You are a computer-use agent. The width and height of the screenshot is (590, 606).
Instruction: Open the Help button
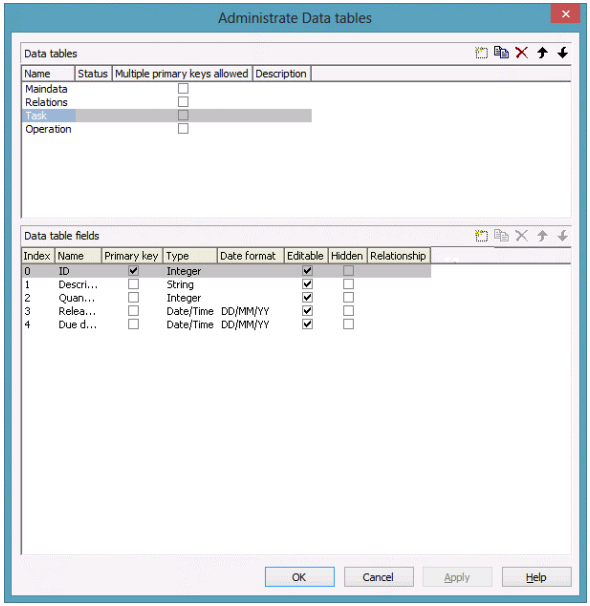[536, 577]
